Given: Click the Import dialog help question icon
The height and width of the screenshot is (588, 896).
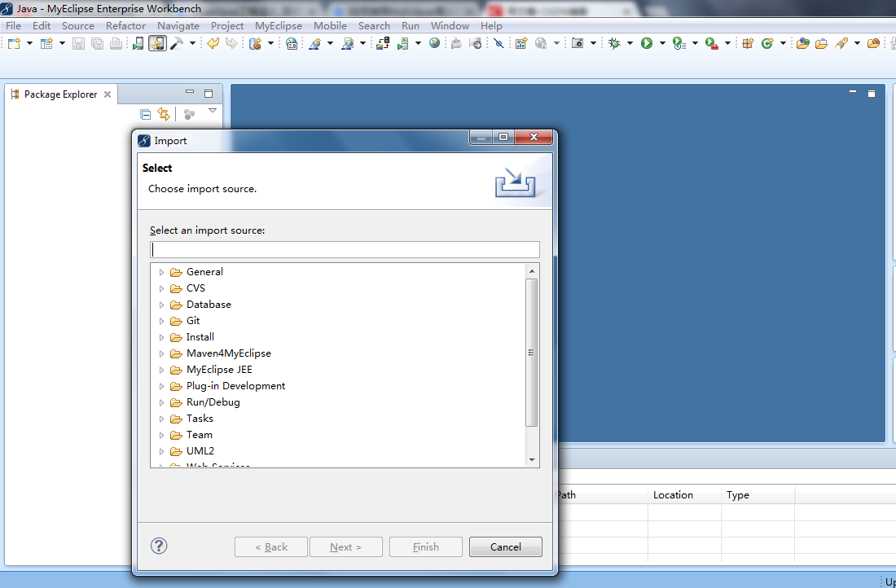Looking at the screenshot, I should tap(159, 546).
